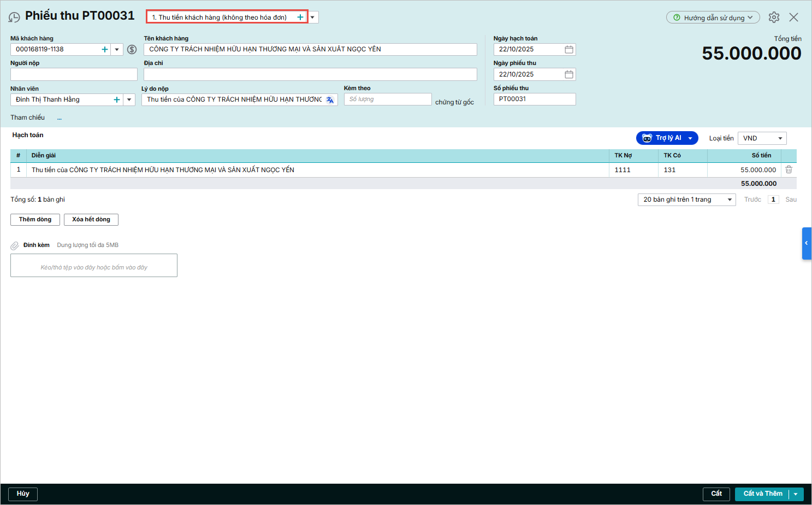
Task: Click the dollar icon next to customer code
Action: coord(132,50)
